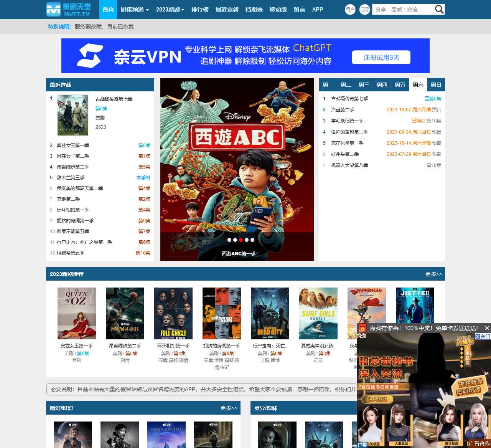Image resolution: width=491 pixels, height=448 pixels.
Task: Open 风骚女子第二季 in recent list
Action: pos(73,156)
